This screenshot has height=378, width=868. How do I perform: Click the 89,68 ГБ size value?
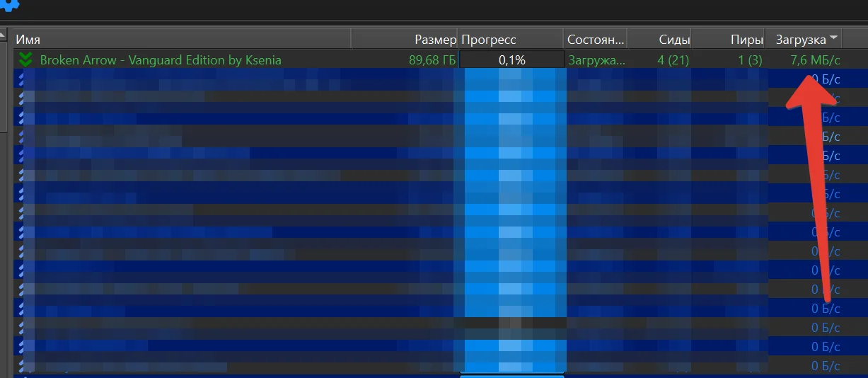pyautogui.click(x=432, y=60)
